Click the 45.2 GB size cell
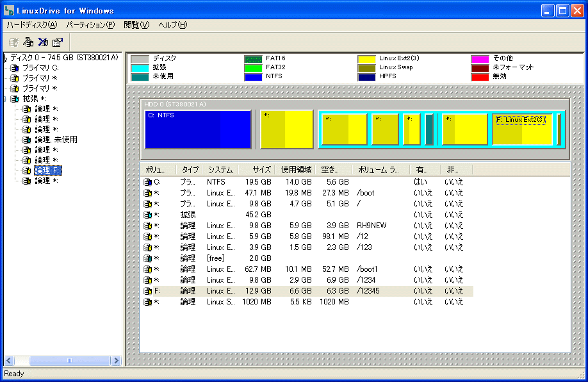The image size is (588, 382). tap(258, 215)
